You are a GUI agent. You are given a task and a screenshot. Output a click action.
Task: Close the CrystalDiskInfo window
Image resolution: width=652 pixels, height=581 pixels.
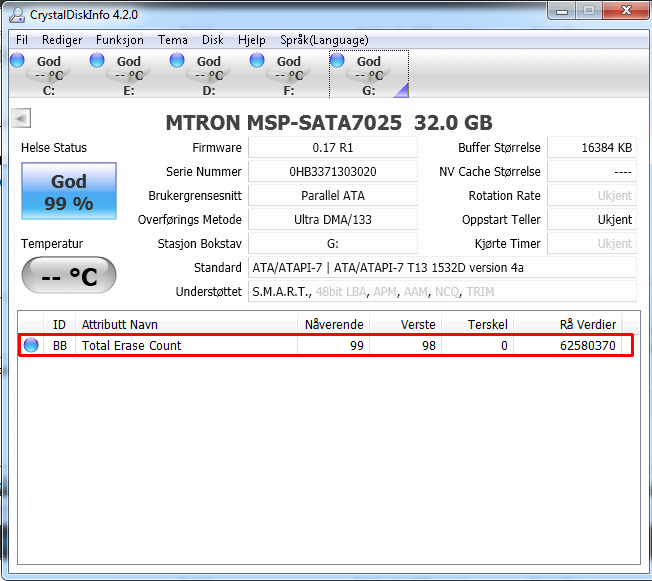click(626, 11)
